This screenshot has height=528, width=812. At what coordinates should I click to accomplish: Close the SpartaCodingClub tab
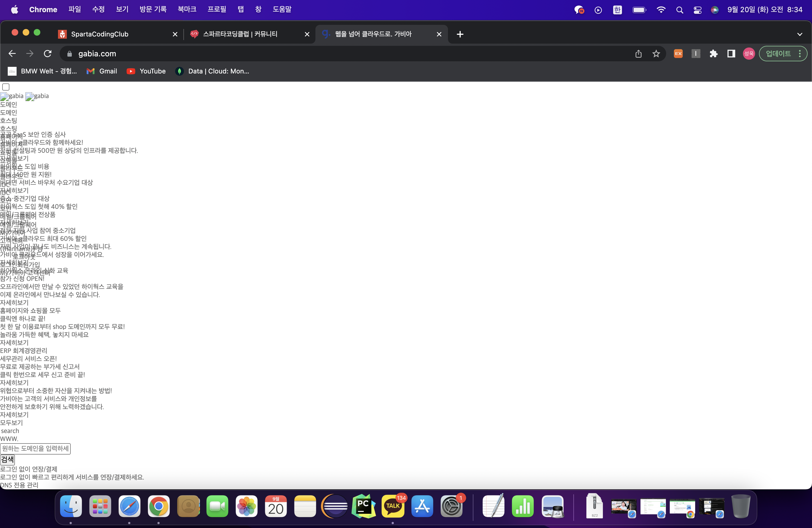[x=175, y=34]
